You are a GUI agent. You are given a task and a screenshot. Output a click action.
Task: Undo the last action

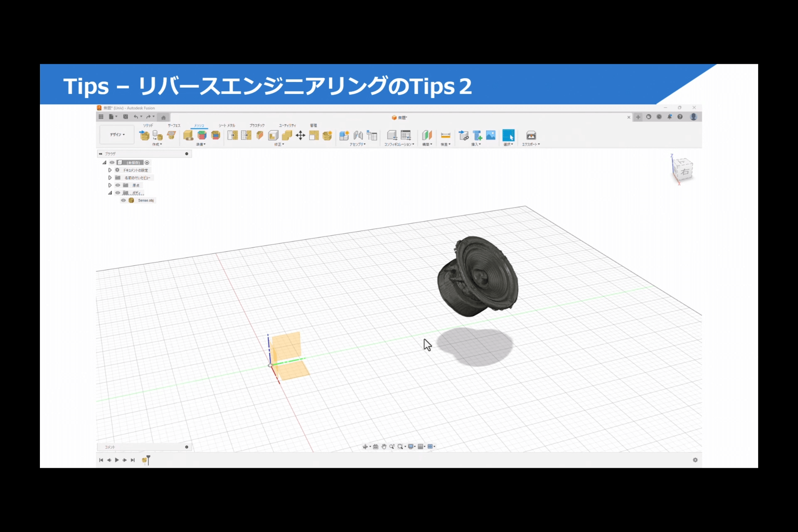[136, 117]
